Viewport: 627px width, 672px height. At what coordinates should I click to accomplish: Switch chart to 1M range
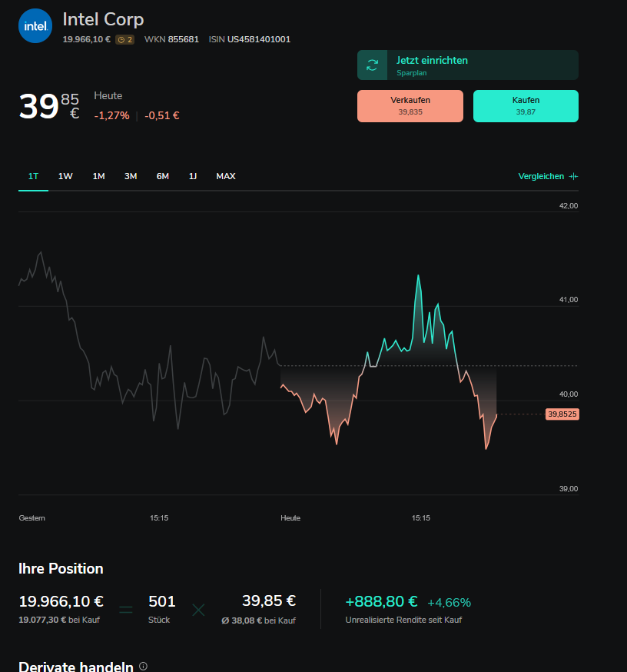tap(98, 176)
